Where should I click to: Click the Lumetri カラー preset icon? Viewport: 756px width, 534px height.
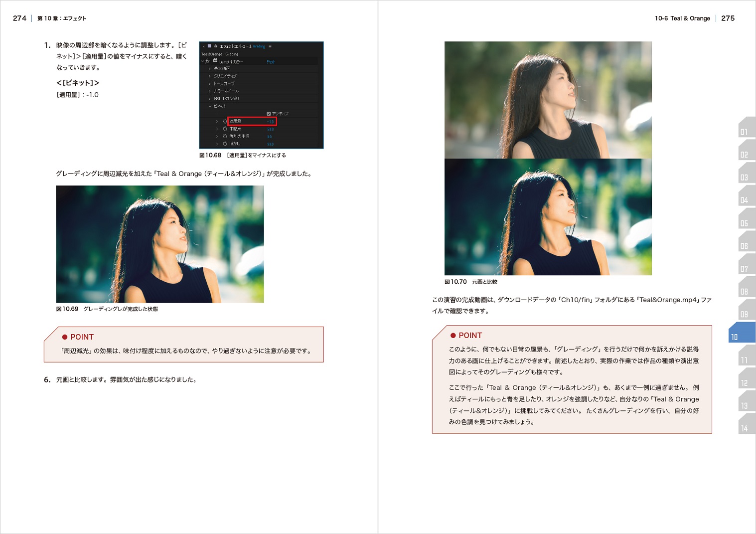click(215, 61)
